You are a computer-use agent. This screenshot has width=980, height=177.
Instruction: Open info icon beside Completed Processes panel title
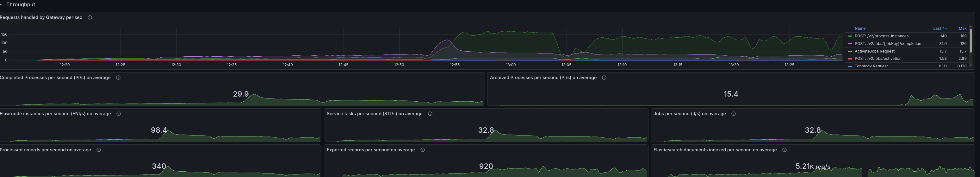[x=118, y=78]
